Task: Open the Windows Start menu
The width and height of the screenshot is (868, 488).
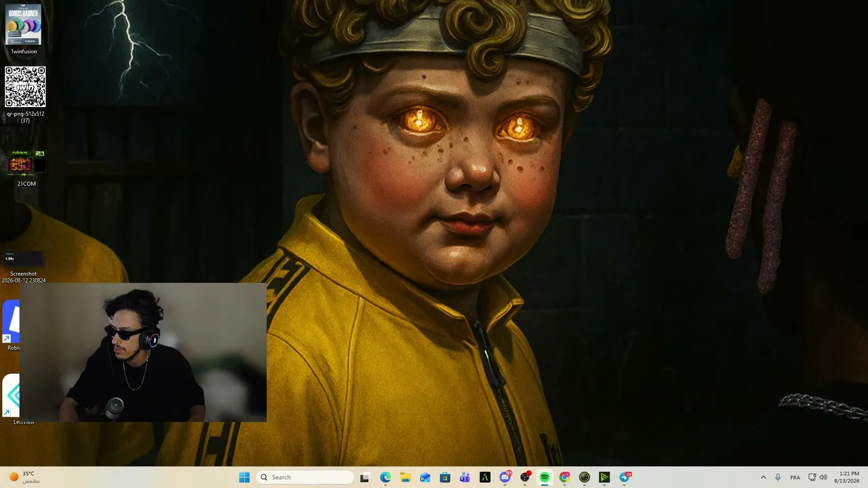Action: click(244, 477)
